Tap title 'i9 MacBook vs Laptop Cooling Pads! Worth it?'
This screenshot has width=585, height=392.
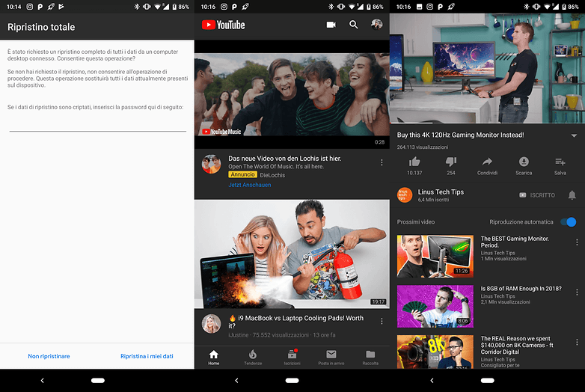[x=295, y=322]
